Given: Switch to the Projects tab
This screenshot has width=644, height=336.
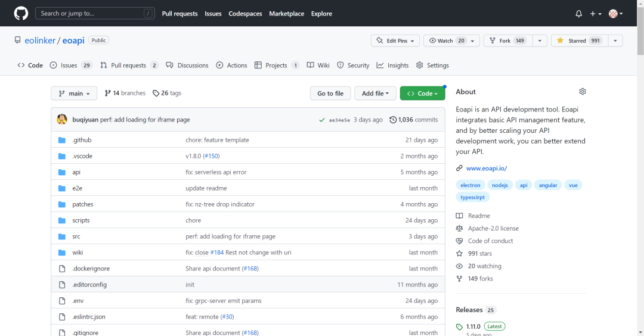Looking at the screenshot, I should [x=277, y=65].
